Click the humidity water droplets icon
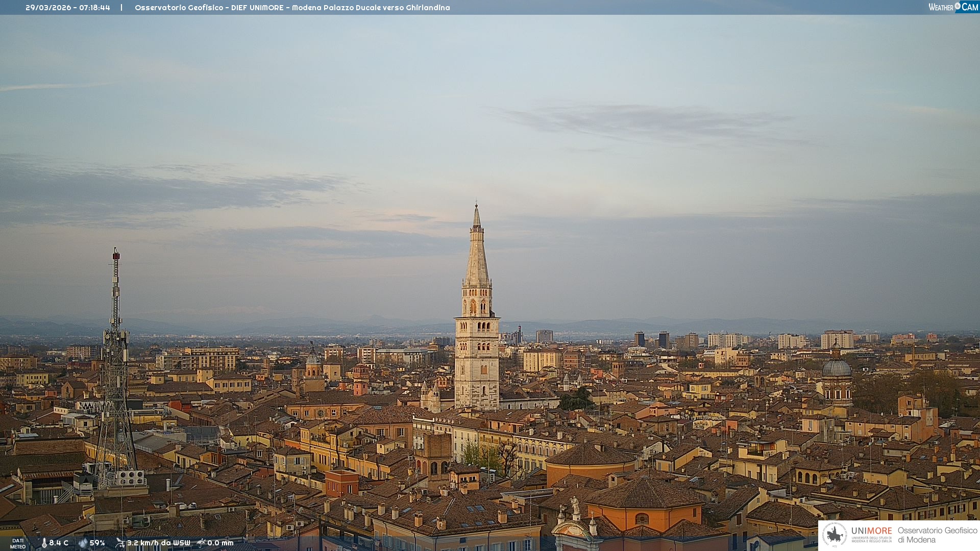Screen dimensions: 980x551 click(83, 543)
